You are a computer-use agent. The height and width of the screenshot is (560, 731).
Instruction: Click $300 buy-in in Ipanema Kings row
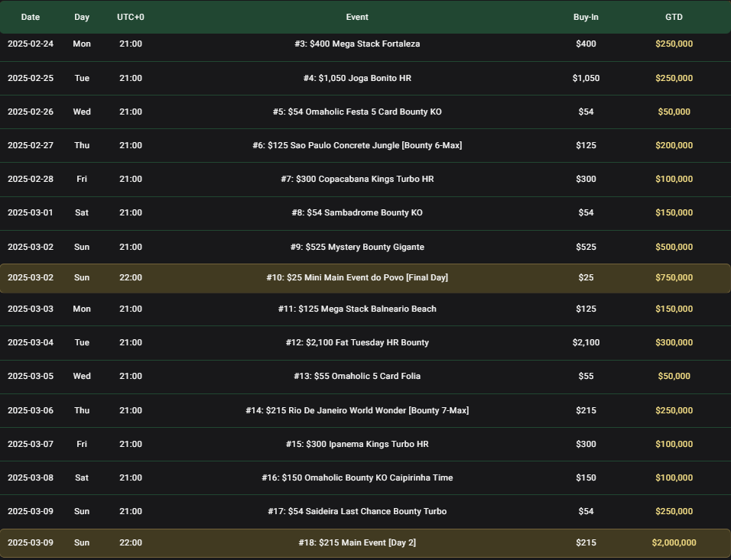(x=586, y=444)
